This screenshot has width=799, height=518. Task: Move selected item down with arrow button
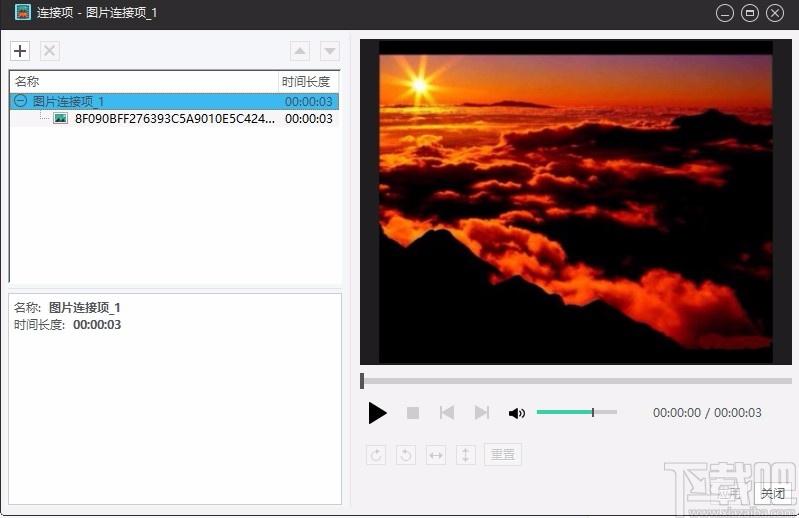coord(330,51)
